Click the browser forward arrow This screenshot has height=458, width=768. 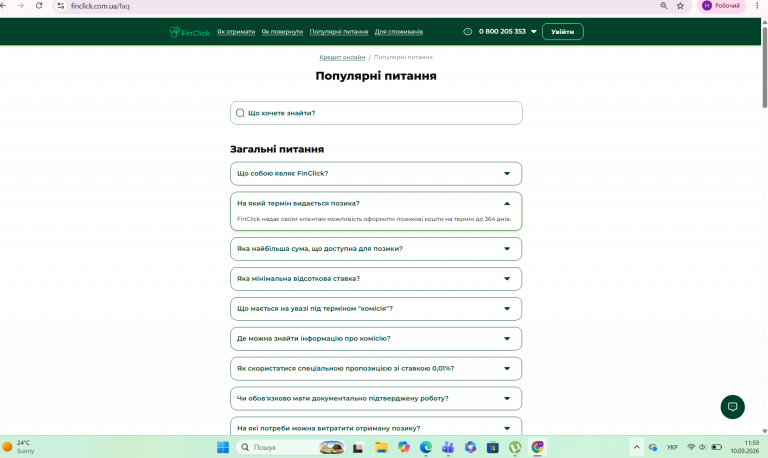pos(21,6)
